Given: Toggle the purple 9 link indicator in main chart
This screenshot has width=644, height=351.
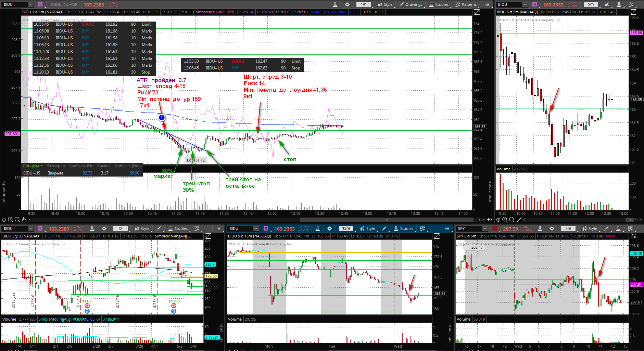Looking at the screenshot, I should (x=40, y=4).
